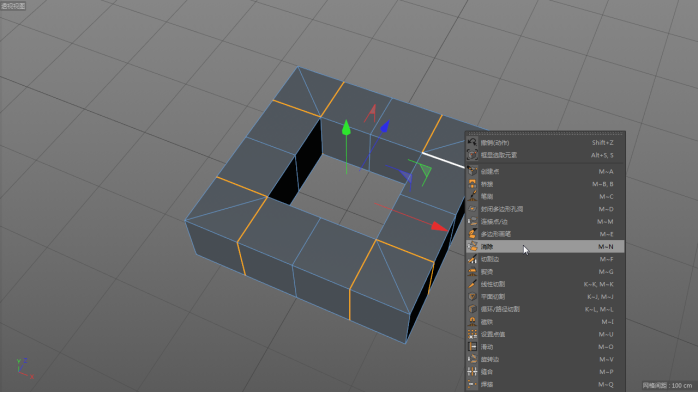
Task: Select the Bridge tool icon (M~B)
Action: pos(472,184)
